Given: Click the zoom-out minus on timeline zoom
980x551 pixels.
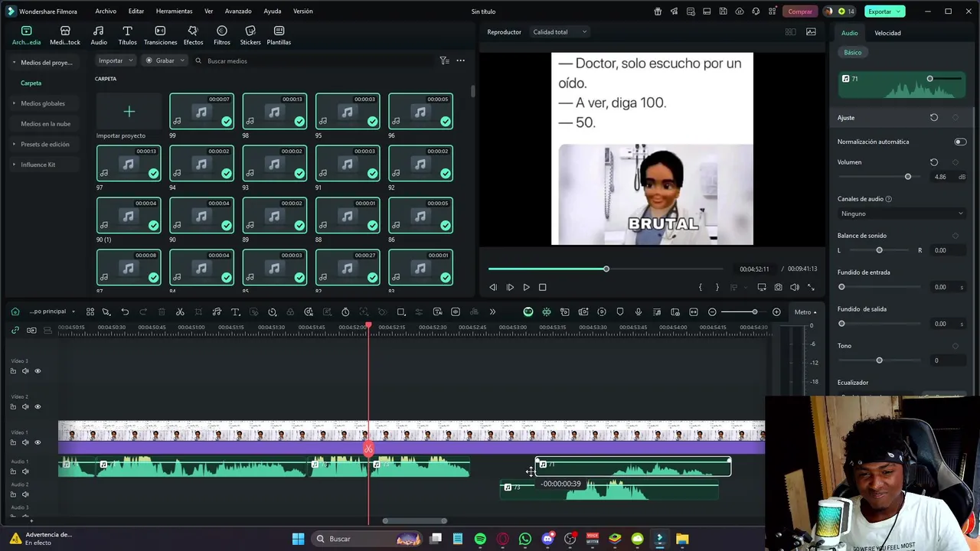Looking at the screenshot, I should click(x=712, y=311).
